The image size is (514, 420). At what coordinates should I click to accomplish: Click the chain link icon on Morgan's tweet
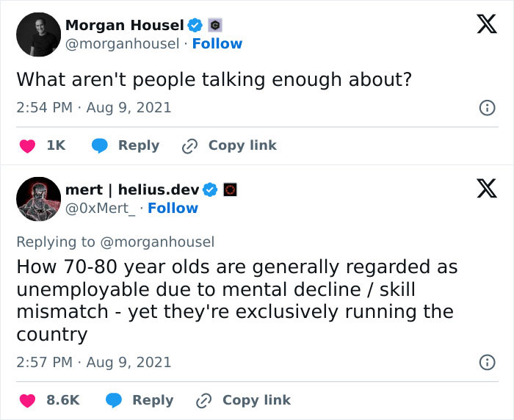[x=190, y=146]
